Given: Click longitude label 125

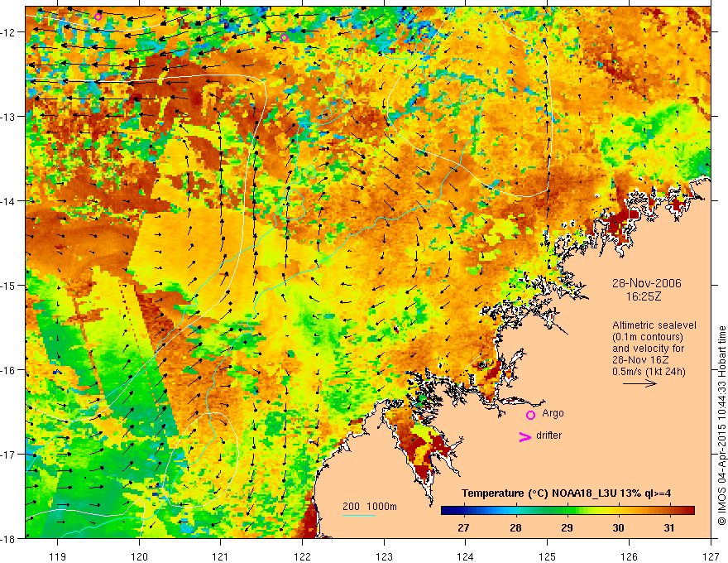Looking at the screenshot, I should click(548, 556).
